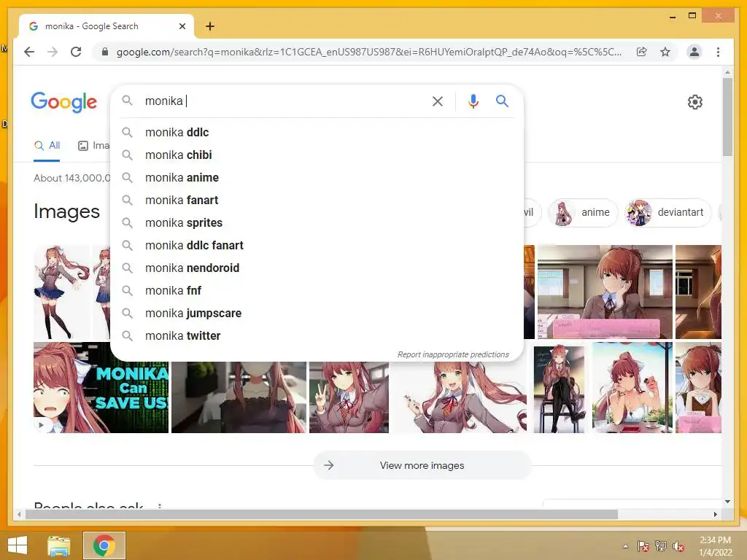The image size is (747, 560).
Task: Go back using browser back arrow
Action: 29,52
